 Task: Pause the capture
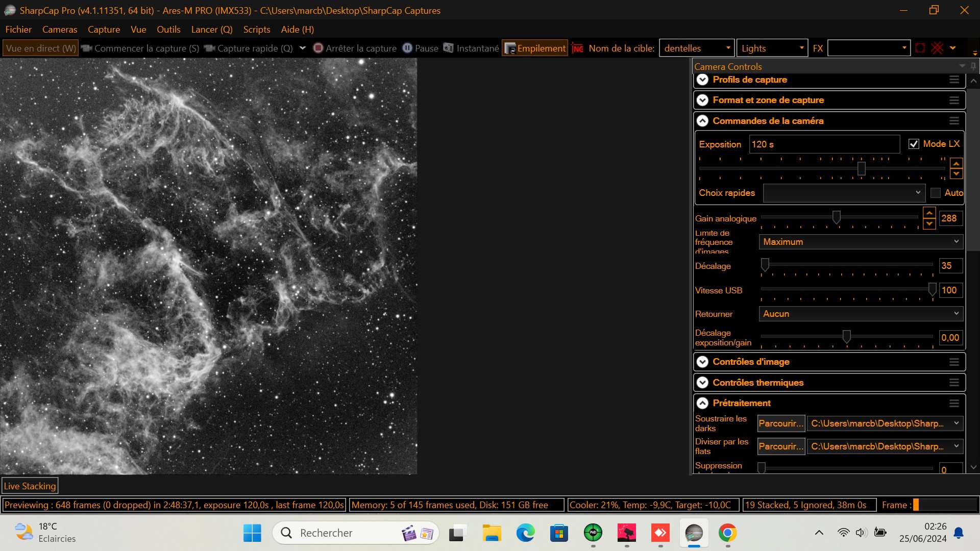(421, 48)
